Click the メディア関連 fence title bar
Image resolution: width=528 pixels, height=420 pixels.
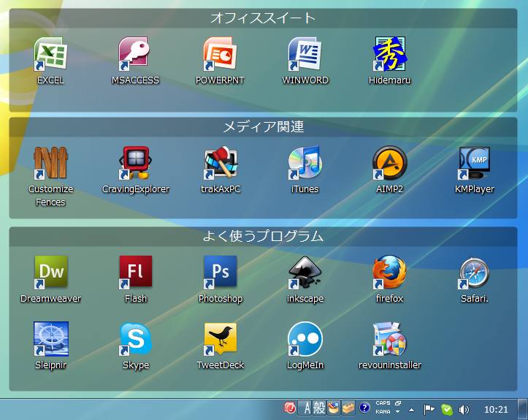(263, 127)
